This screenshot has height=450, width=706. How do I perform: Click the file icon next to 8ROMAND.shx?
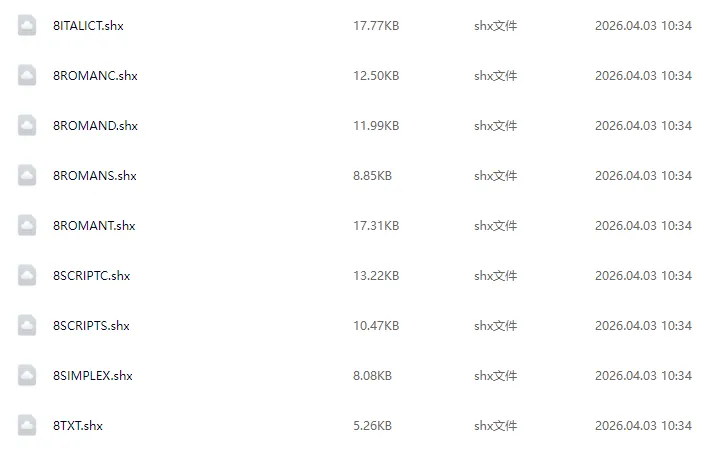pos(27,126)
